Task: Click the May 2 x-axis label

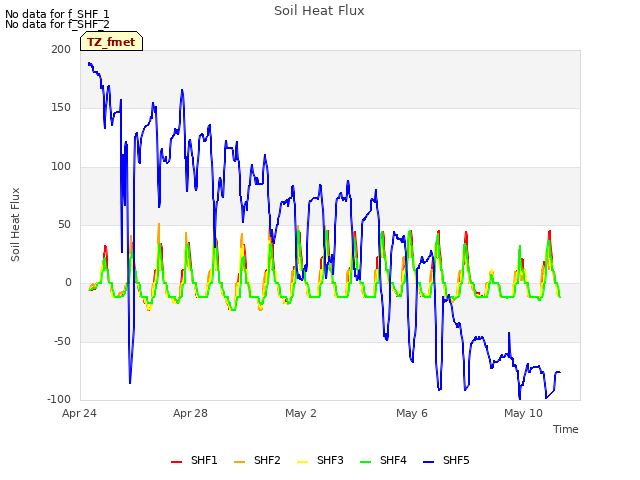Action: click(x=301, y=413)
